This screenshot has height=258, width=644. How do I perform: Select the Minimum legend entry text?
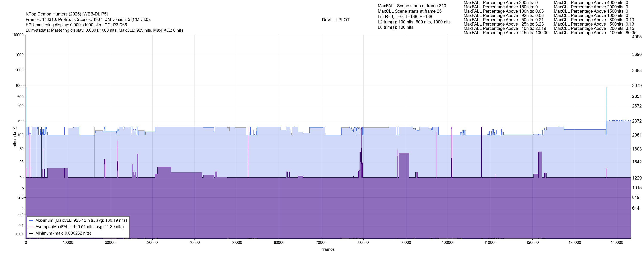pyautogui.click(x=63, y=233)
